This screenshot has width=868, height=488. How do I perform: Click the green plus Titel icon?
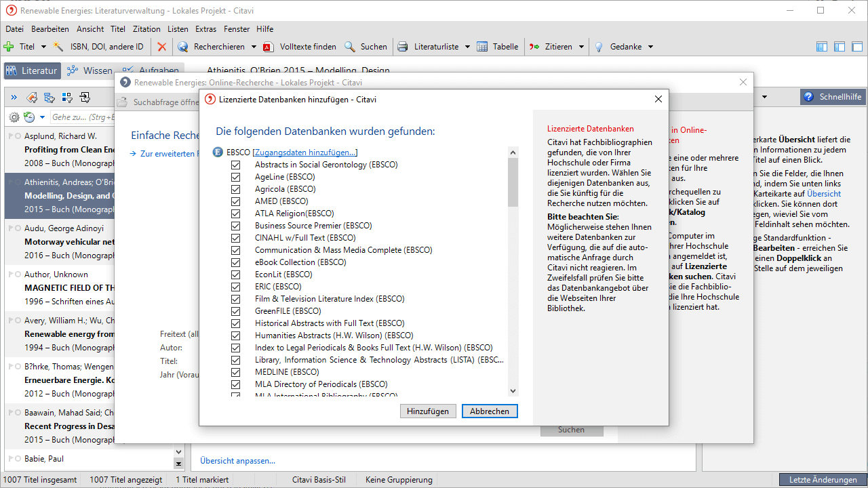click(x=9, y=47)
